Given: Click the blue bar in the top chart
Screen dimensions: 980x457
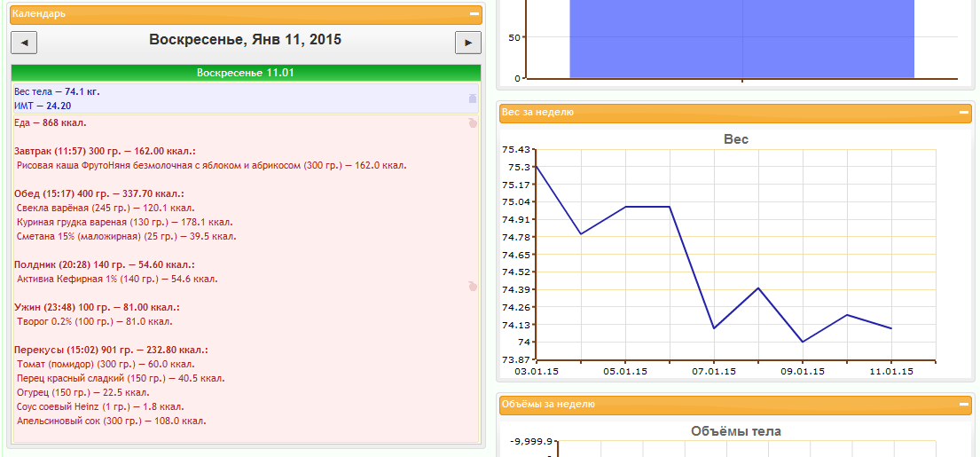Looking at the screenshot, I should (742, 39).
